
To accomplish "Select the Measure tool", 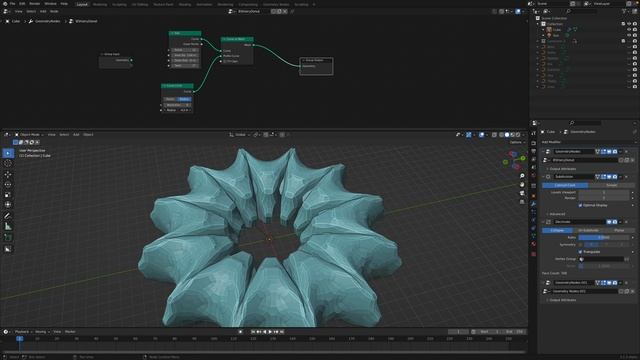I will (x=8, y=227).
